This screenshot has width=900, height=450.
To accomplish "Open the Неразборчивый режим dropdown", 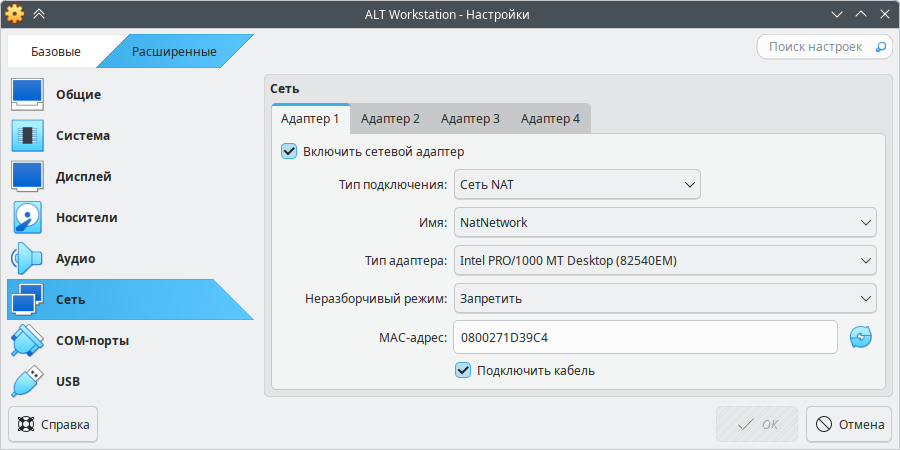I will pyautogui.click(x=665, y=298).
